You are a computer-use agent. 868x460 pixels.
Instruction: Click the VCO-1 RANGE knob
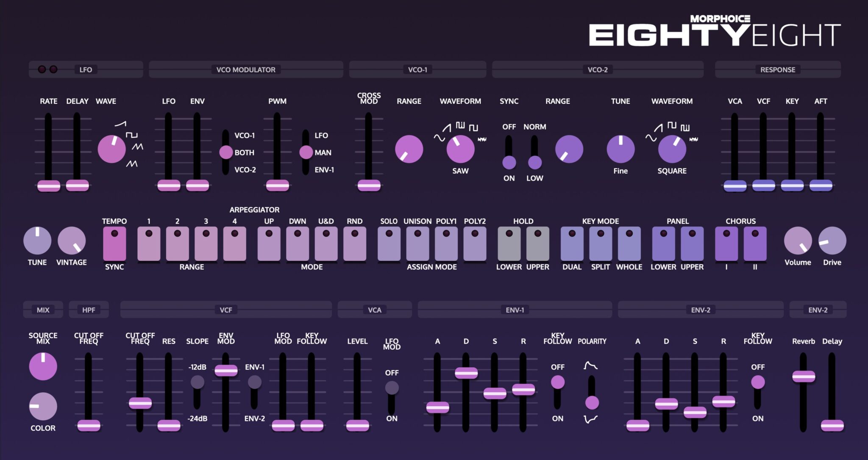pos(409,149)
